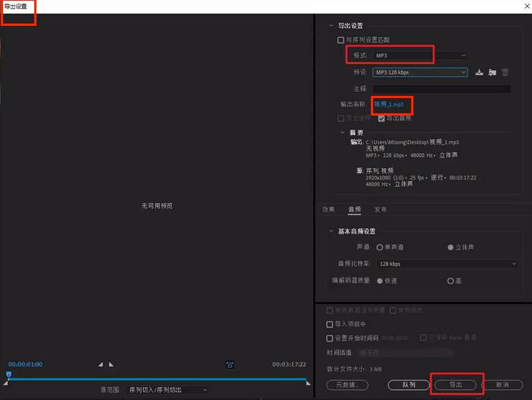The image size is (532, 400).
Task: Select the 单声道 radio button
Action: click(380, 247)
